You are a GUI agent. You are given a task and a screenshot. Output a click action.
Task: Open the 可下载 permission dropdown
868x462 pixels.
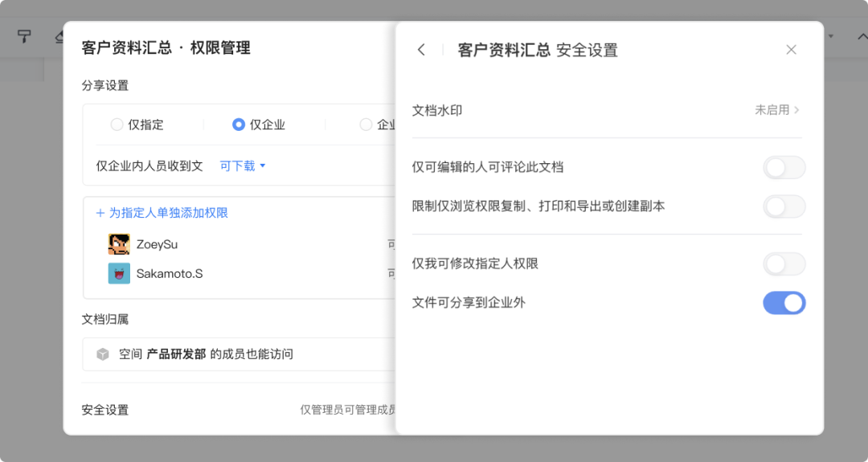pos(243,166)
